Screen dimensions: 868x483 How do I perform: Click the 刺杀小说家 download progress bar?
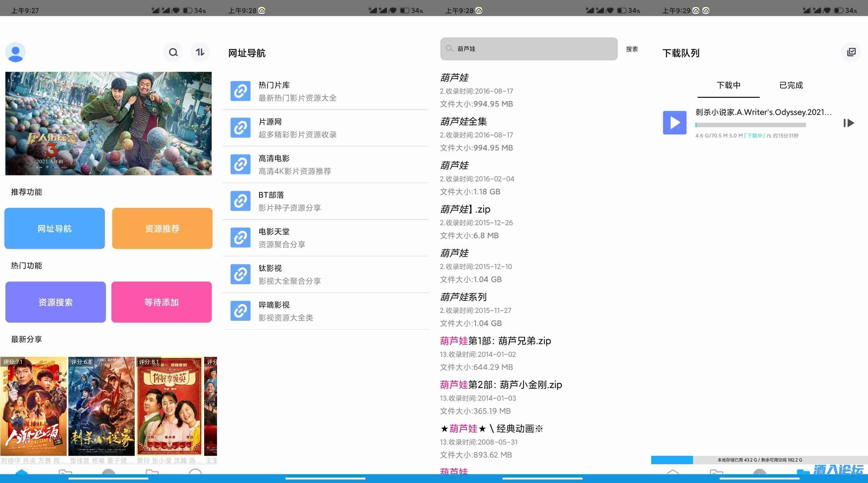coord(751,125)
